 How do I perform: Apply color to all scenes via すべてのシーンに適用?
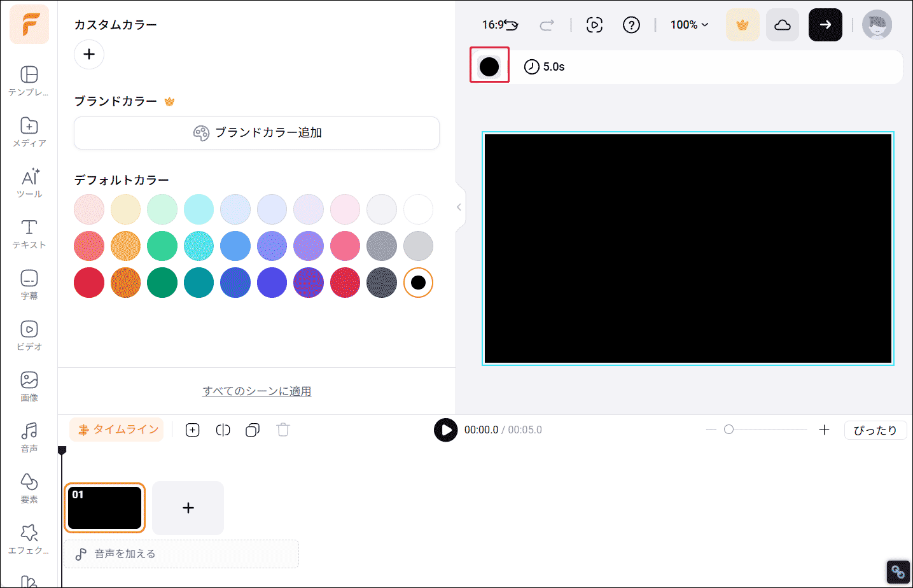pos(256,390)
